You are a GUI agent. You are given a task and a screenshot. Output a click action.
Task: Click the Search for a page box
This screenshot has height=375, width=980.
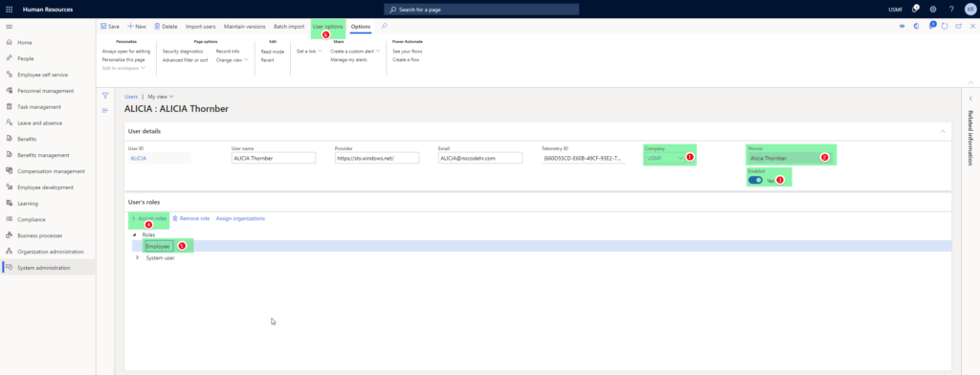(x=481, y=10)
